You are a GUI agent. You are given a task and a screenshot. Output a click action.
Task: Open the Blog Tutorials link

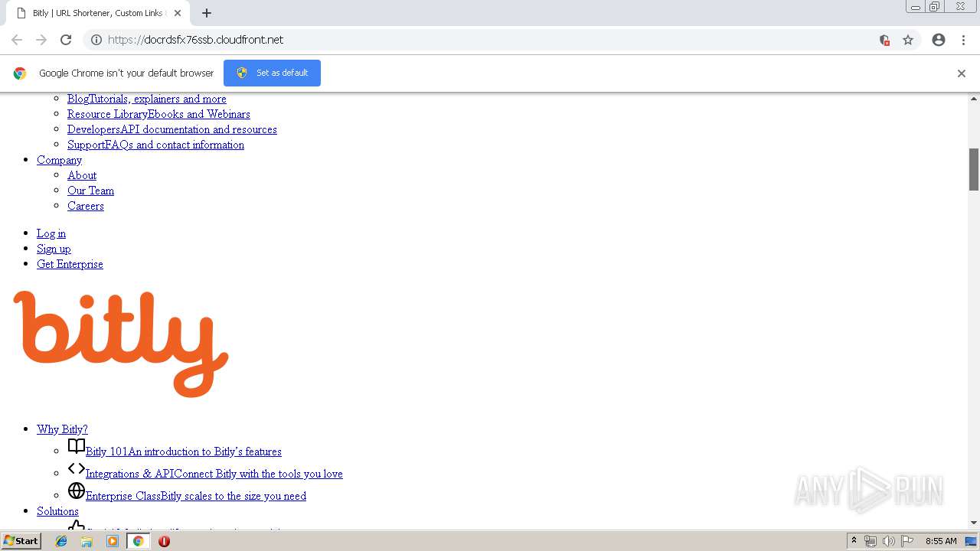[x=147, y=99]
